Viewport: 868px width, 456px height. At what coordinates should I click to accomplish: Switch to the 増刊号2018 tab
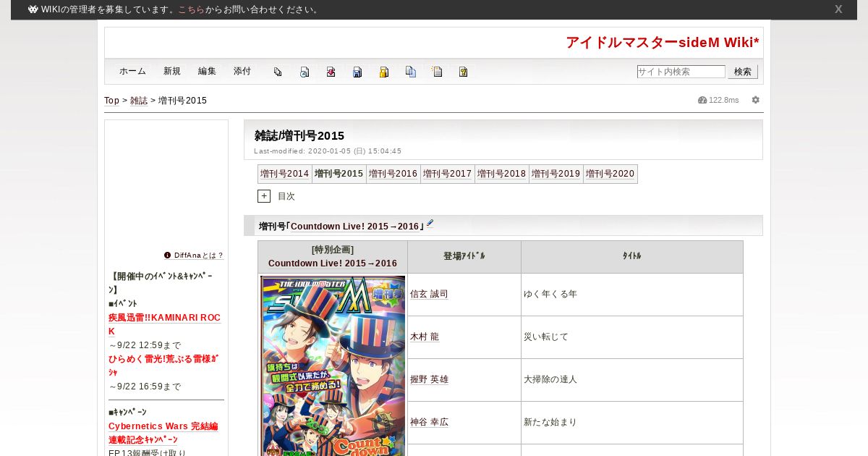click(502, 174)
